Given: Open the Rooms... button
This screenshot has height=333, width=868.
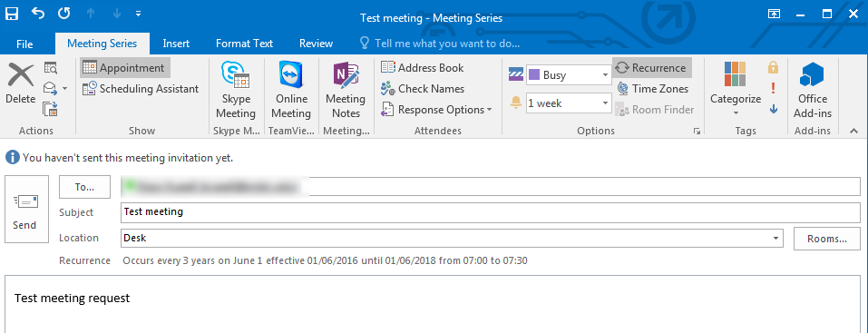Looking at the screenshot, I should click(x=827, y=239).
